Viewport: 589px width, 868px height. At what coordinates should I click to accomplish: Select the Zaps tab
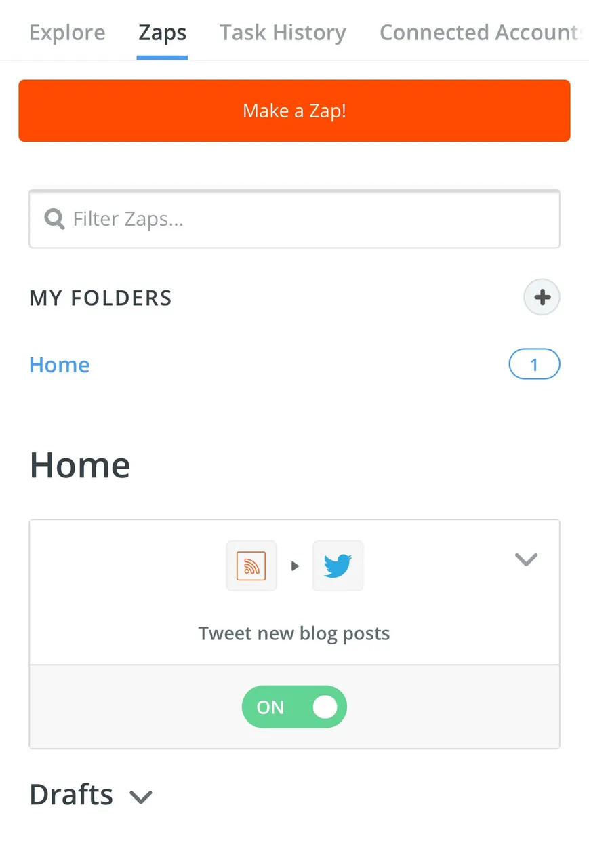162,32
